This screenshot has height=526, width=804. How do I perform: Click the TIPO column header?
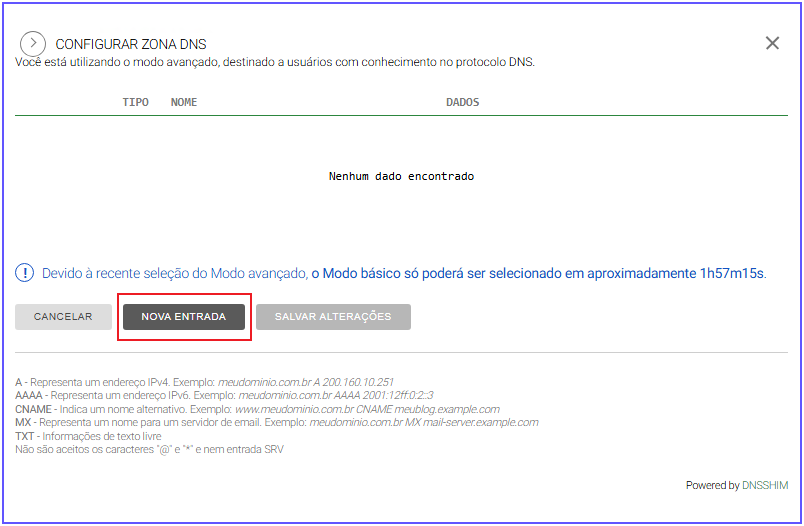click(135, 102)
